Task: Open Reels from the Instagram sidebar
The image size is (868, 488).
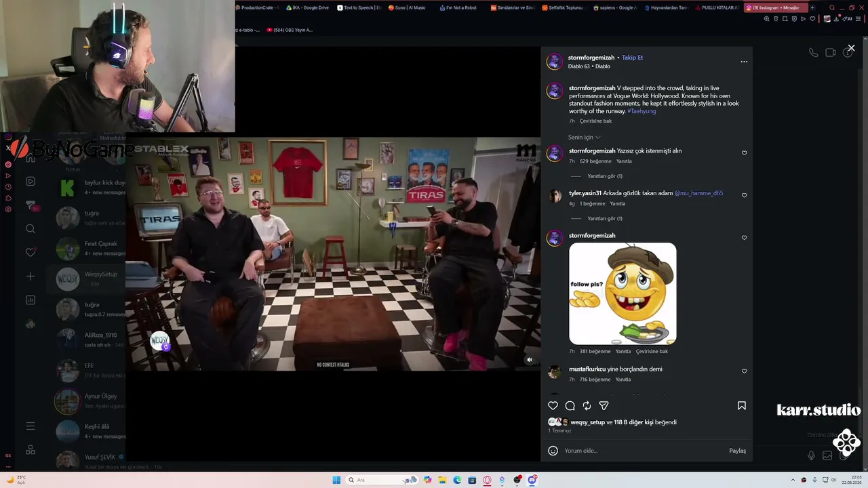Action: coord(31,182)
